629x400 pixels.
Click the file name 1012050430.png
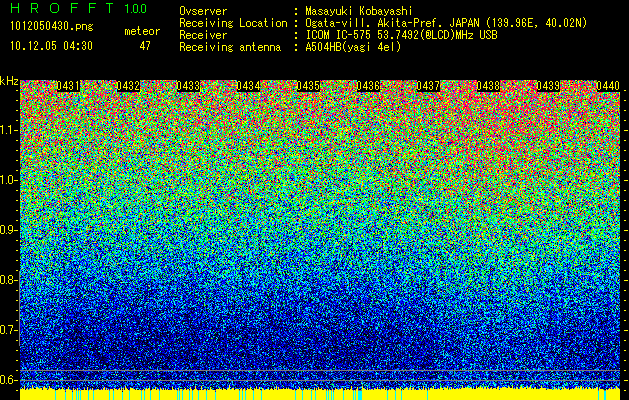click(x=52, y=26)
